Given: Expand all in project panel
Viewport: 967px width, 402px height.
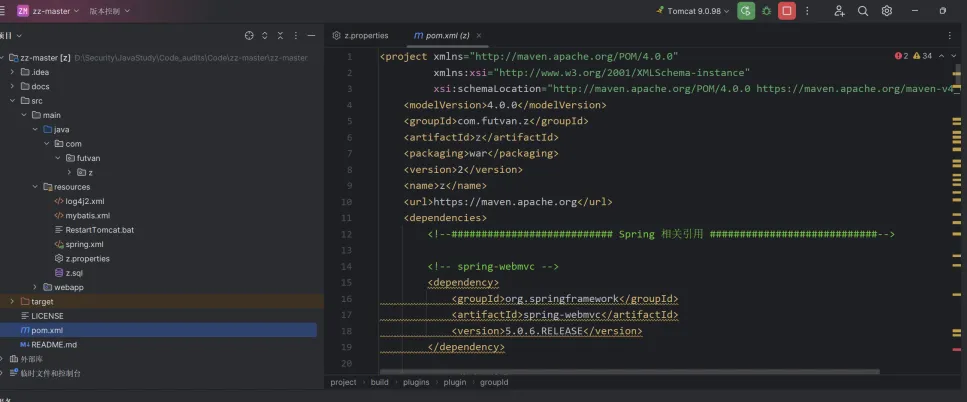Looking at the screenshot, I should tap(265, 36).
